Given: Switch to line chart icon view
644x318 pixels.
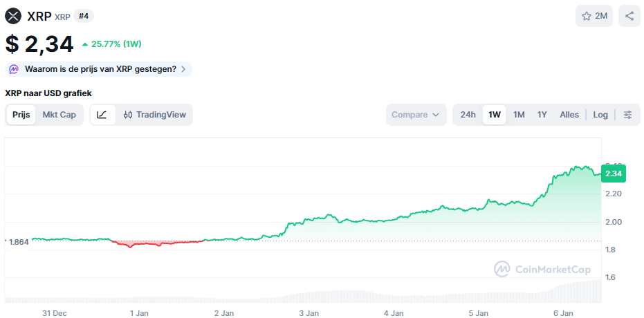Looking at the screenshot, I should tap(102, 115).
